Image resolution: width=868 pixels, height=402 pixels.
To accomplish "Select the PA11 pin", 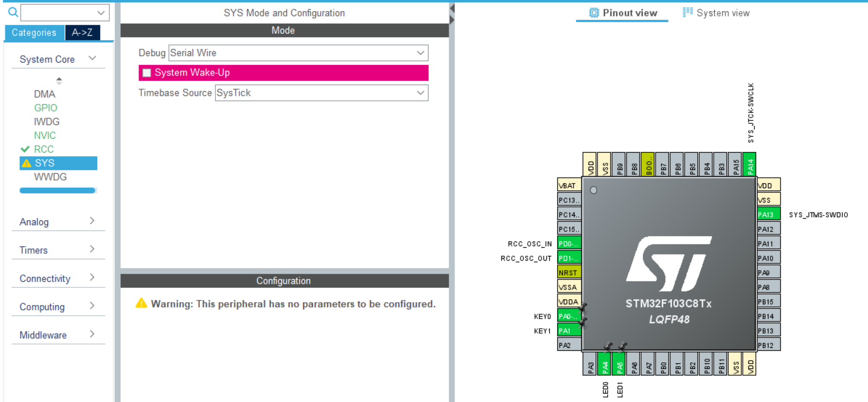I will click(768, 243).
